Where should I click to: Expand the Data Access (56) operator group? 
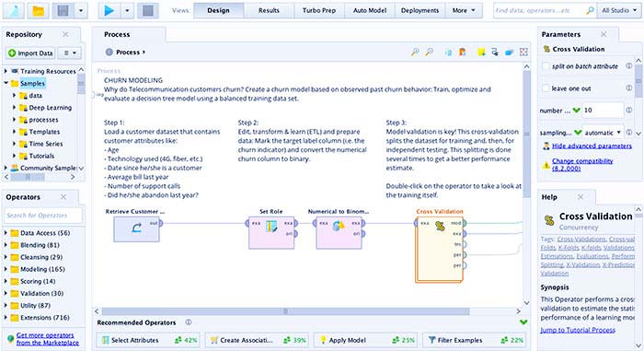[x=6, y=233]
